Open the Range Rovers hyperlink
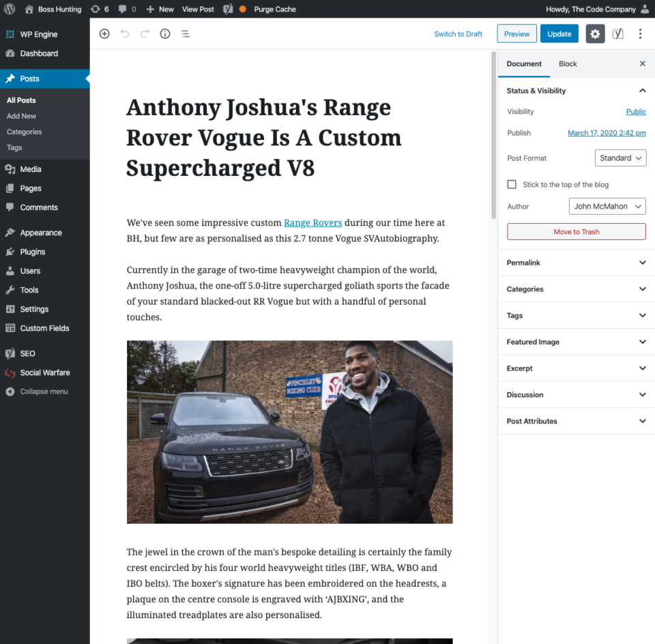 [x=313, y=223]
